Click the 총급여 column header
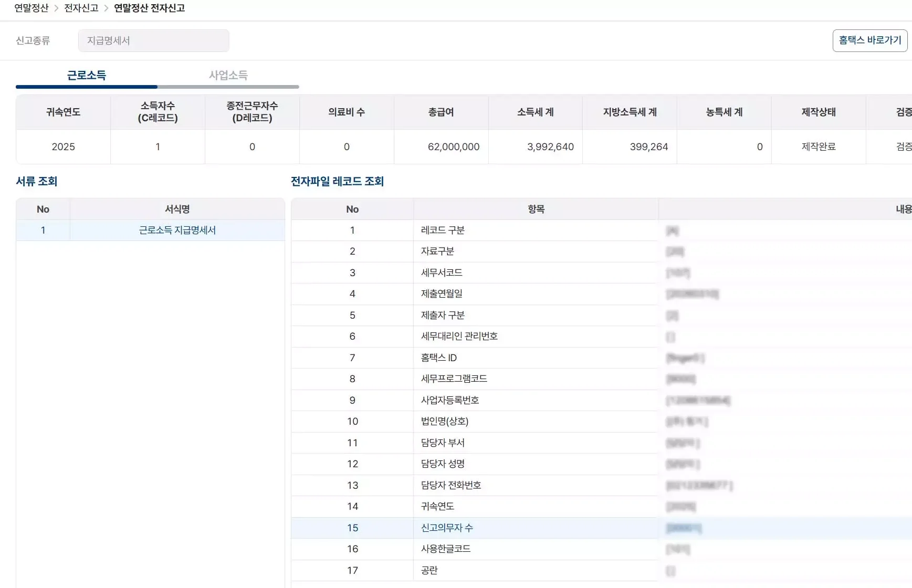912x588 pixels. point(441,112)
